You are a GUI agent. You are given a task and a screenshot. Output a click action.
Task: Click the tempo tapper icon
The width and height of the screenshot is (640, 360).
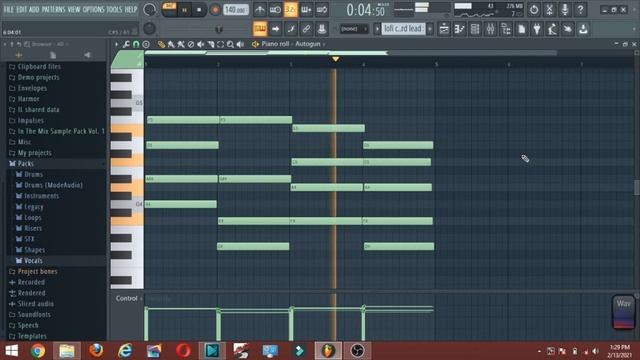click(552, 29)
